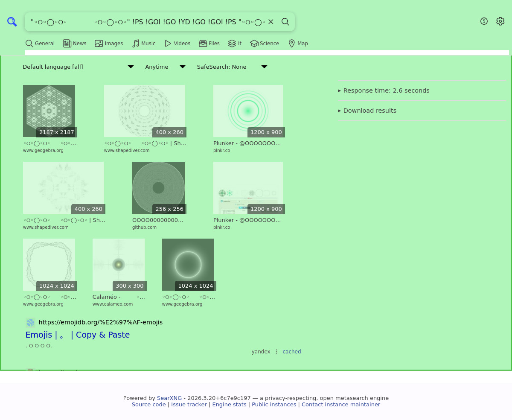Open the Emojis Copy & Paste result
512x420 pixels.
(78, 335)
